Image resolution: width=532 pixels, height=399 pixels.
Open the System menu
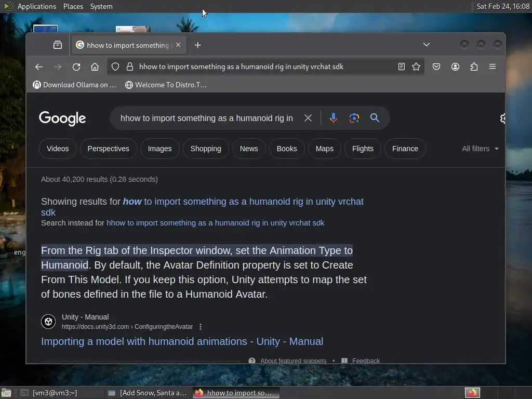[101, 6]
